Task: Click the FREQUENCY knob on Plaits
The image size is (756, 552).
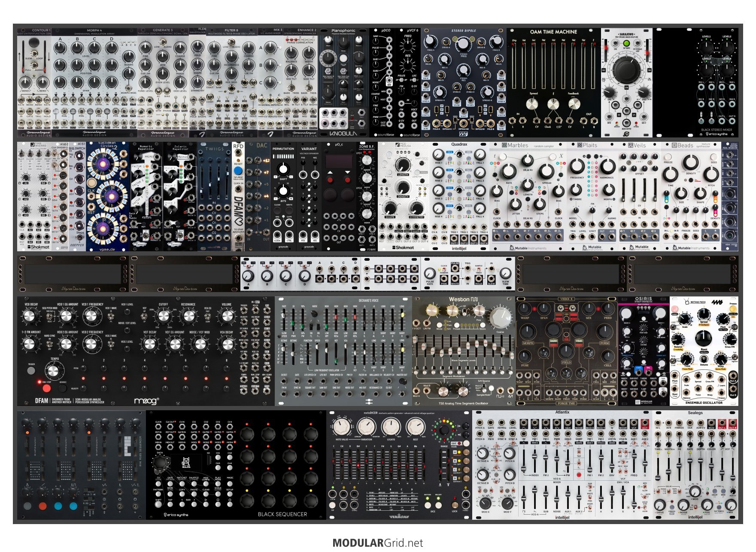Action: pyautogui.click(x=577, y=166)
